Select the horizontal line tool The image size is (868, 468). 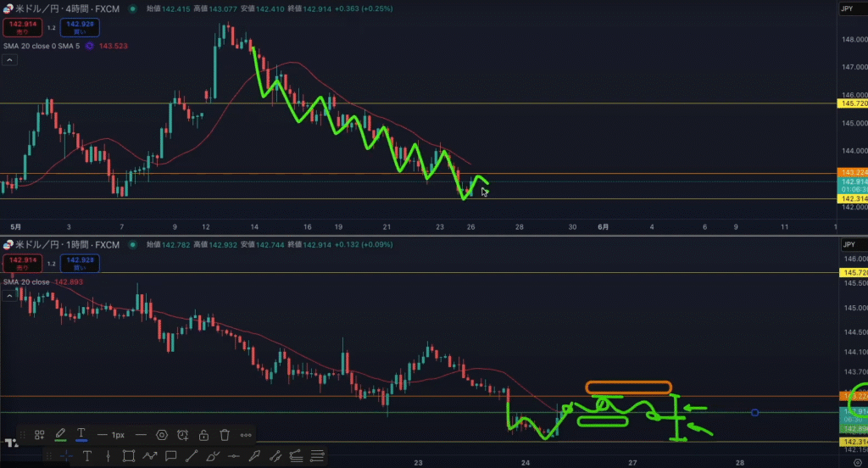coord(234,456)
